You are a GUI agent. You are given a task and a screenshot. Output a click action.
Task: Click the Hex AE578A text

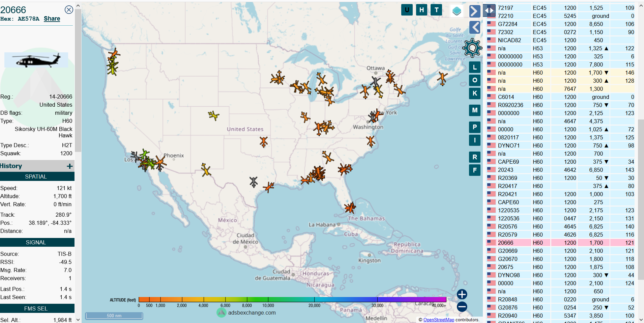(20, 19)
